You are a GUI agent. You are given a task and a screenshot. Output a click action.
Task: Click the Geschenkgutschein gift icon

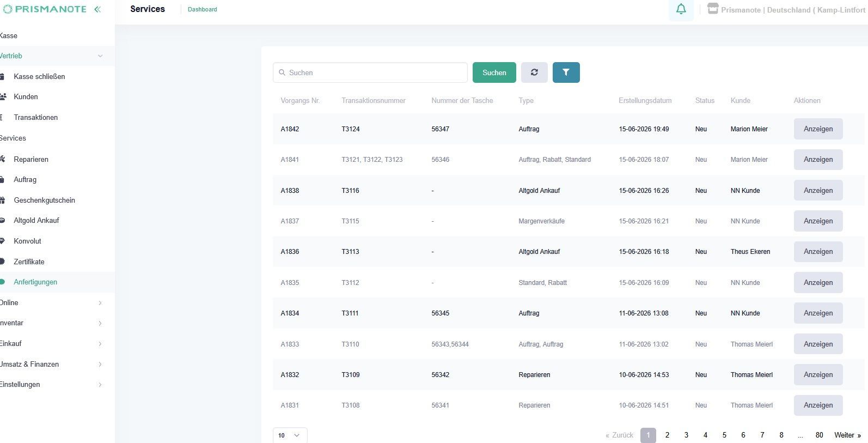pyautogui.click(x=3, y=200)
